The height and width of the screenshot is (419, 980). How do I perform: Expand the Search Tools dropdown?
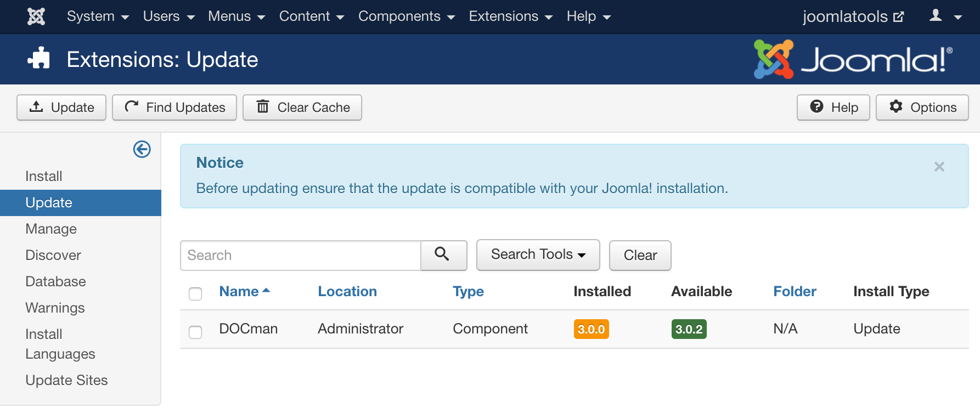coord(538,255)
